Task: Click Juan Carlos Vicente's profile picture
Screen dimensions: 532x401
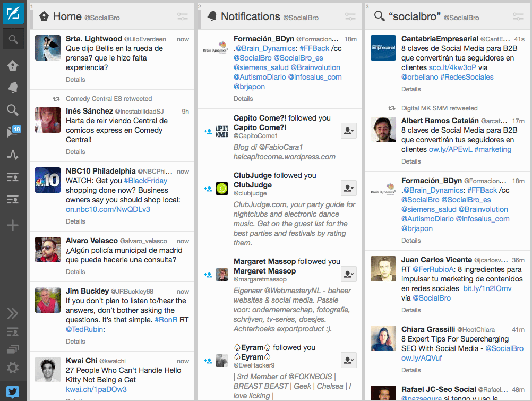Action: pos(383,269)
